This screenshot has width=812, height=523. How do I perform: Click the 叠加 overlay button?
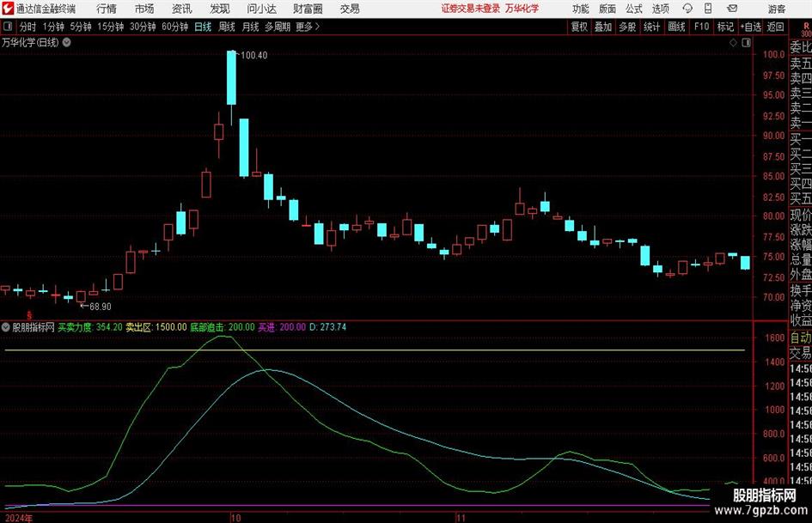[603, 27]
